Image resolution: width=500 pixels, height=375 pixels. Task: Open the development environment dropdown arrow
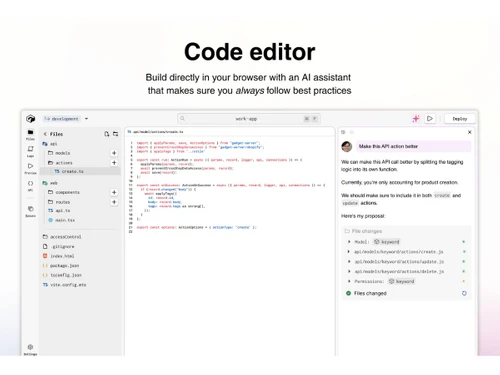[86, 119]
